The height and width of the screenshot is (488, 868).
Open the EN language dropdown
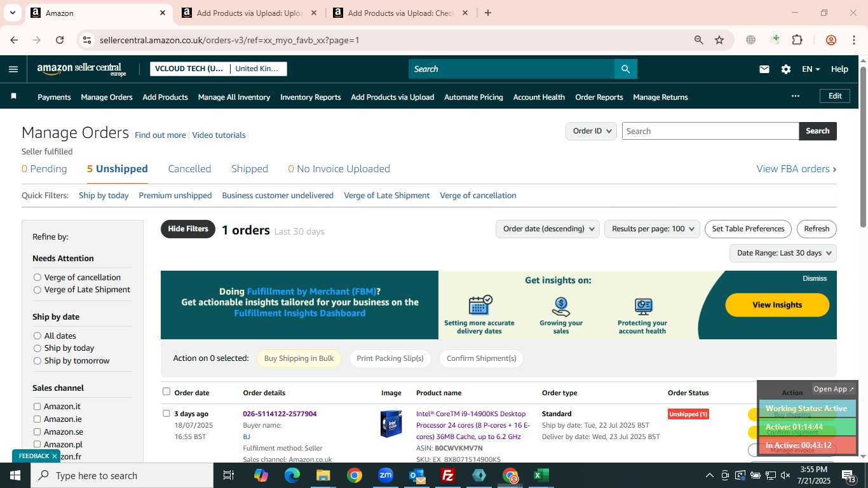[811, 69]
